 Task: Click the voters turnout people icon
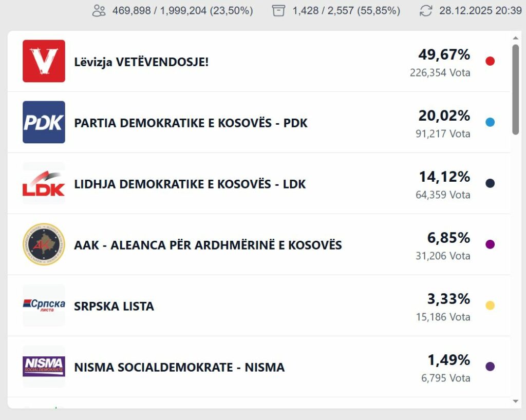click(99, 10)
